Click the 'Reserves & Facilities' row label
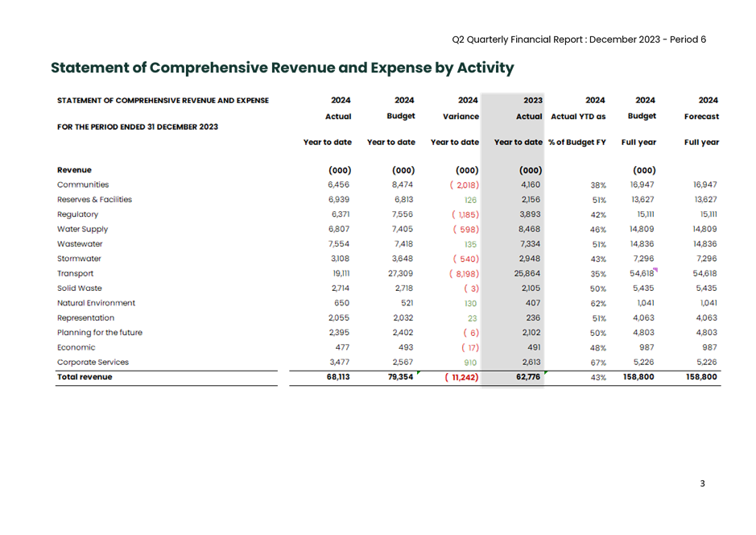Viewport: 756px width, 535px height. tap(94, 200)
